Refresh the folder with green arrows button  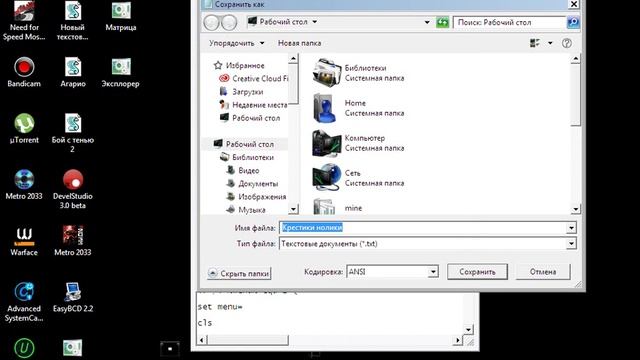(442, 22)
